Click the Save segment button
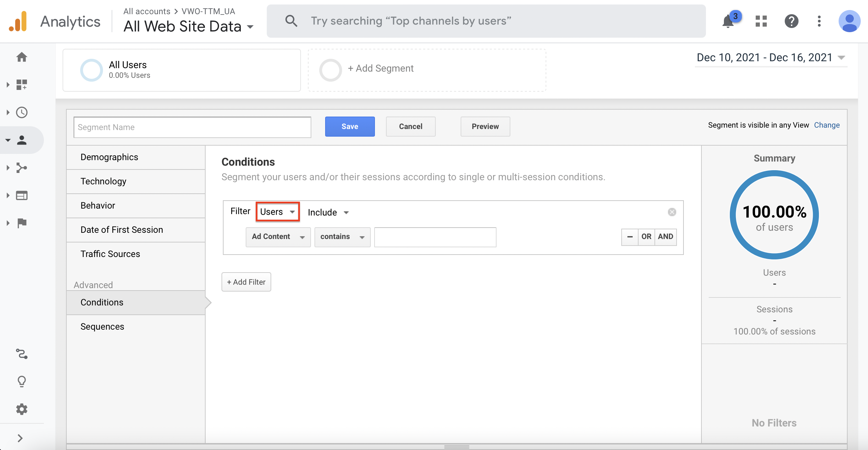Image resolution: width=868 pixels, height=450 pixels. 350,126
